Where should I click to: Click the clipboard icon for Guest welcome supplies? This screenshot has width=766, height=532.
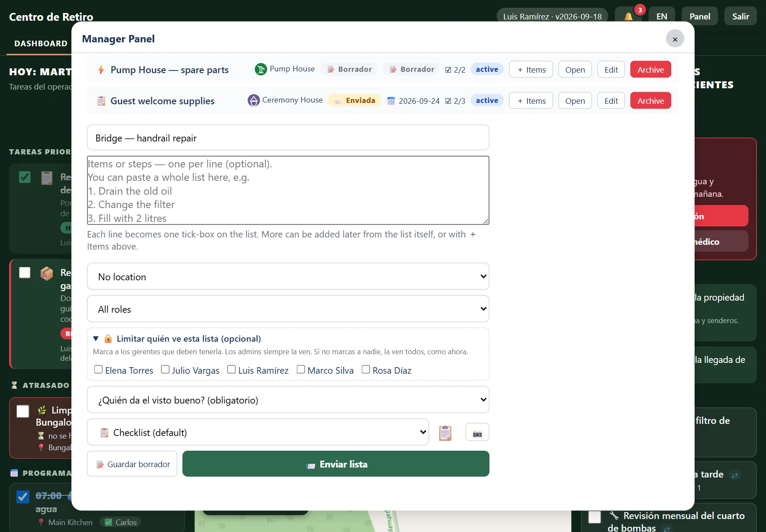pyautogui.click(x=101, y=101)
